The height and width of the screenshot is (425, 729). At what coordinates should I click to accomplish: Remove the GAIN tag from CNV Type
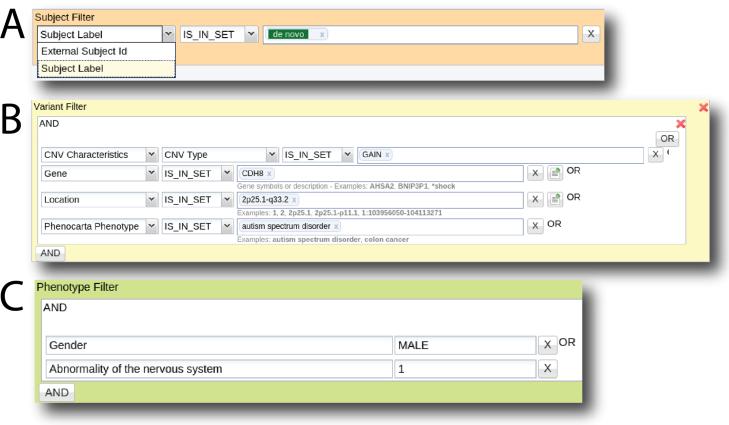387,155
